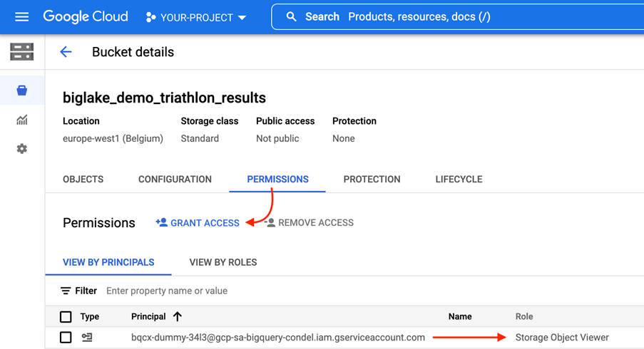Open Monitoring chart icon in sidebar
This screenshot has width=644, height=349.
[x=21, y=120]
